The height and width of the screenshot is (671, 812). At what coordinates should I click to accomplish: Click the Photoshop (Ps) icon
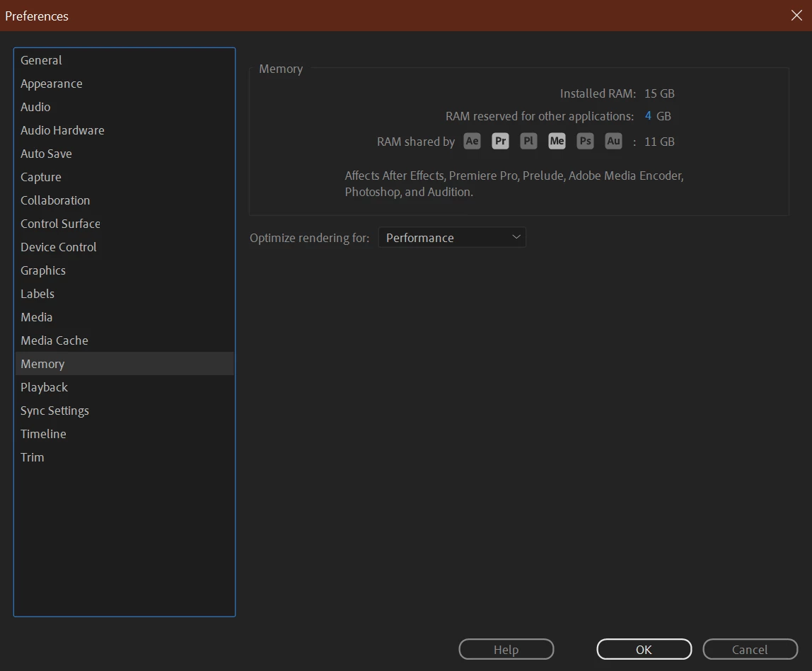(x=585, y=141)
